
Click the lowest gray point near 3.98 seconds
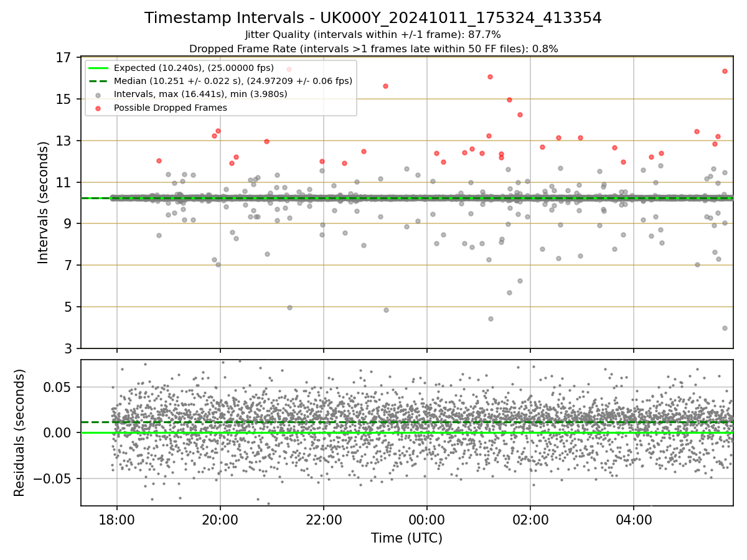click(x=725, y=328)
